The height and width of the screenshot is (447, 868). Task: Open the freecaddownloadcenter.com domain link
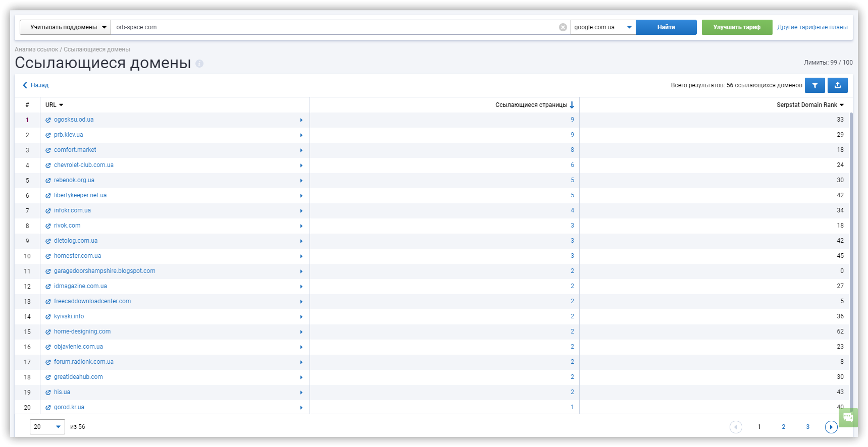(92, 301)
